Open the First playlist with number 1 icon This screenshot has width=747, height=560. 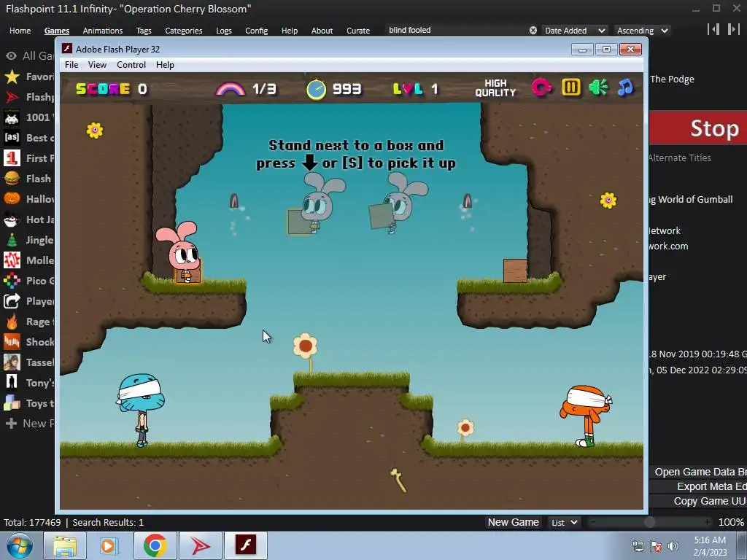pyautogui.click(x=12, y=158)
